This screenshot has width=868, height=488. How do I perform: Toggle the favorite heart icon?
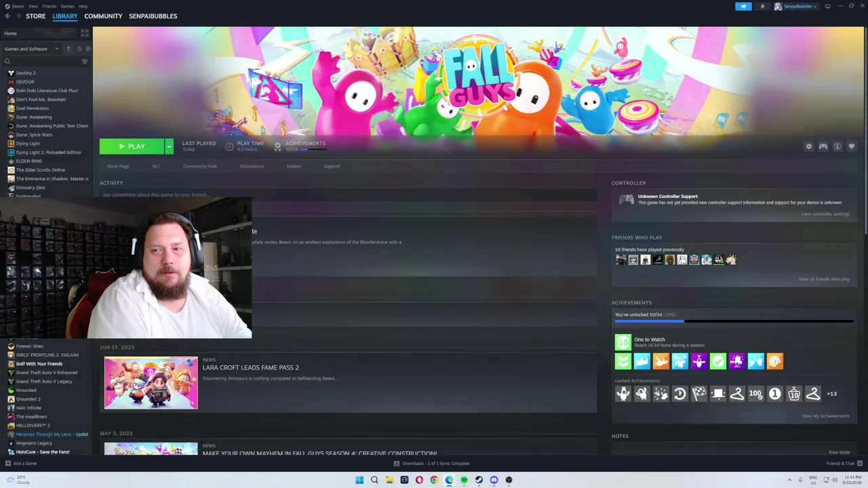click(852, 146)
